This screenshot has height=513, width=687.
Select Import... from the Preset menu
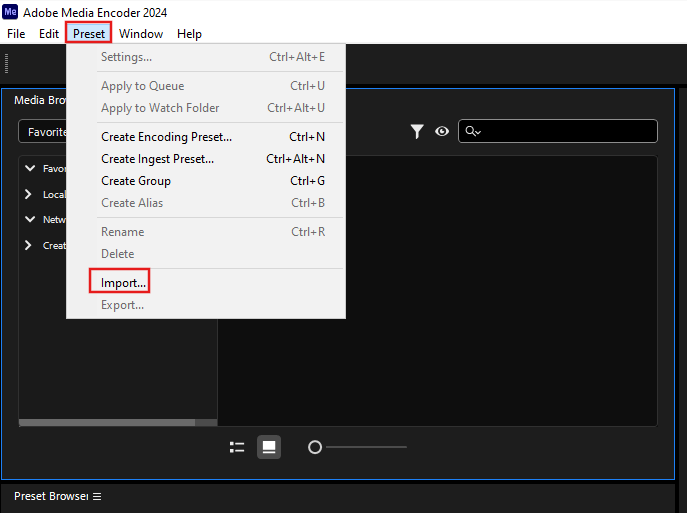pyautogui.click(x=123, y=283)
